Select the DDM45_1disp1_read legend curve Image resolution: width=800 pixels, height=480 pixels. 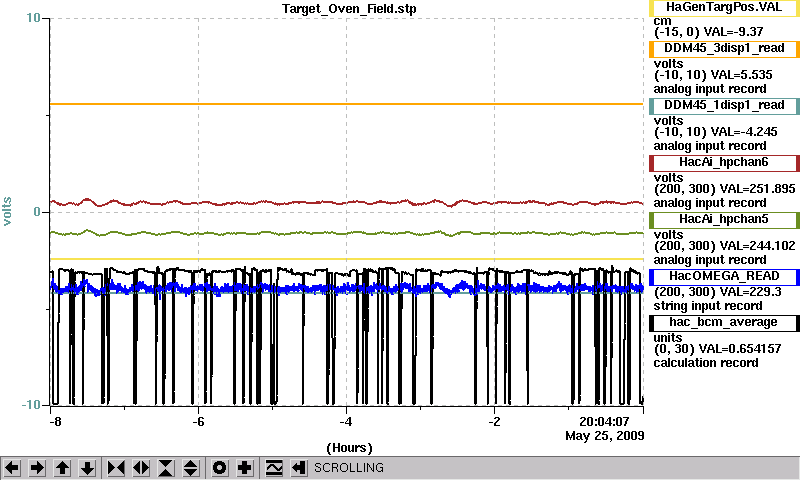tap(724, 106)
